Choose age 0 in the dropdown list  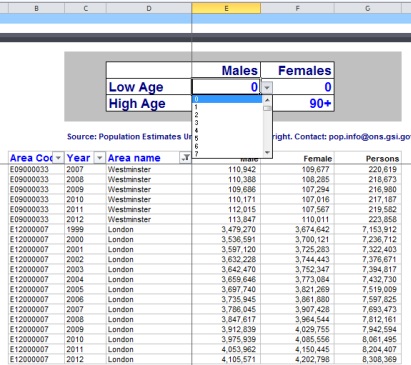click(227, 99)
